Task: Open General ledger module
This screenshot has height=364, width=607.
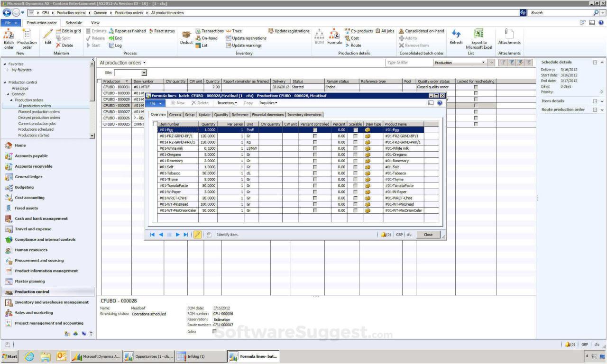Action: 28,177
